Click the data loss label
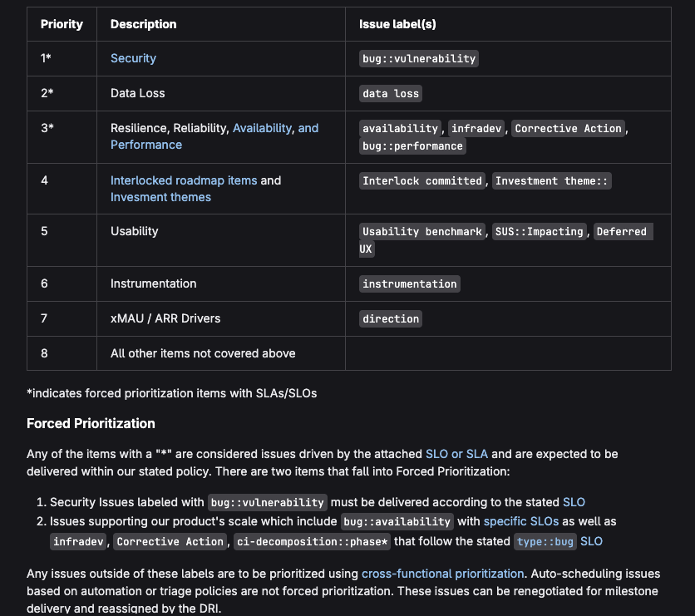This screenshot has height=616, width=695. (x=391, y=93)
